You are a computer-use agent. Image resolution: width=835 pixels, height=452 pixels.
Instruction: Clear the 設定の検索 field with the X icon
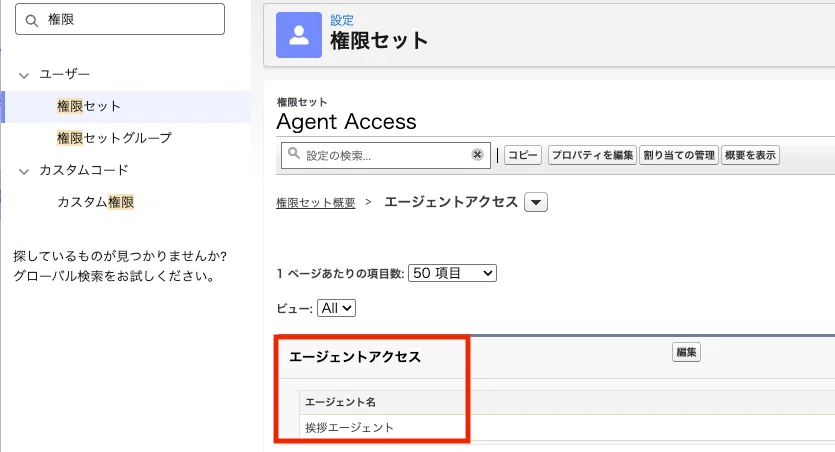[477, 155]
